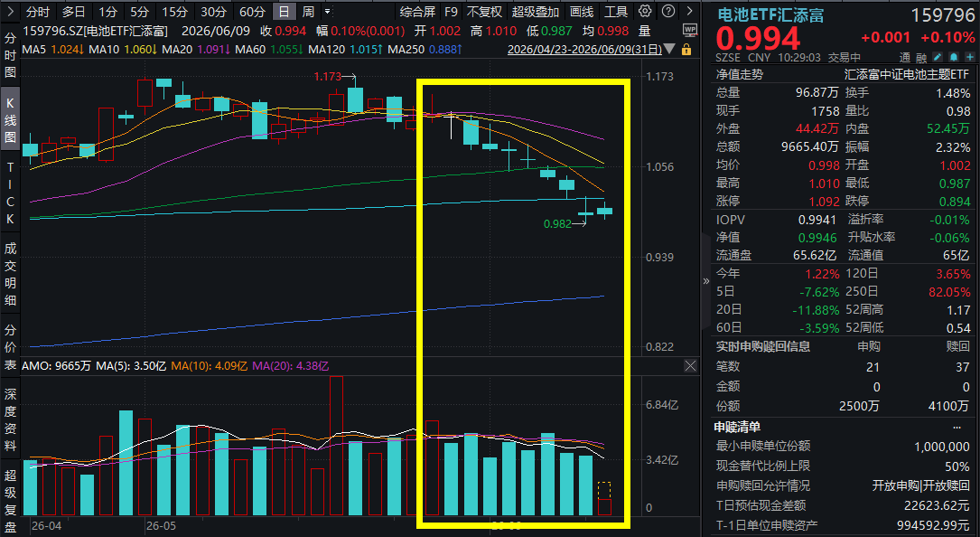The height and width of the screenshot is (537, 980).
Task: Open the date range dropdown triangle
Action: pos(669,49)
